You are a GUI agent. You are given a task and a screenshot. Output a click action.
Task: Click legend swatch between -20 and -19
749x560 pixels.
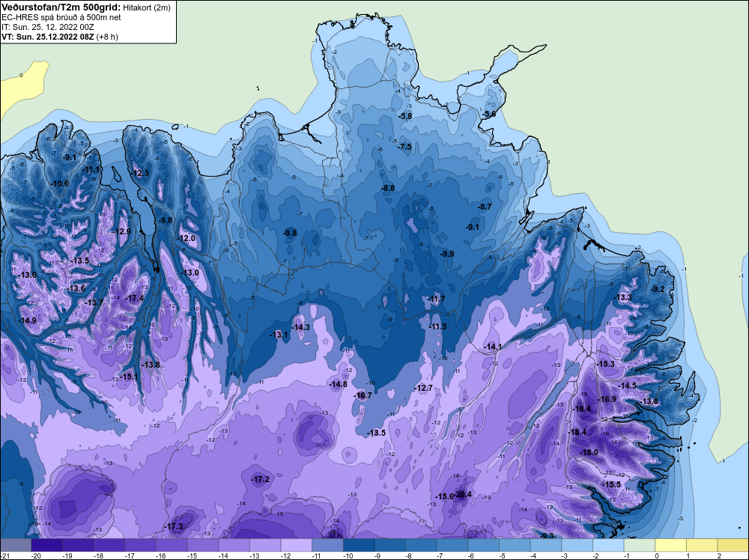pos(46,545)
